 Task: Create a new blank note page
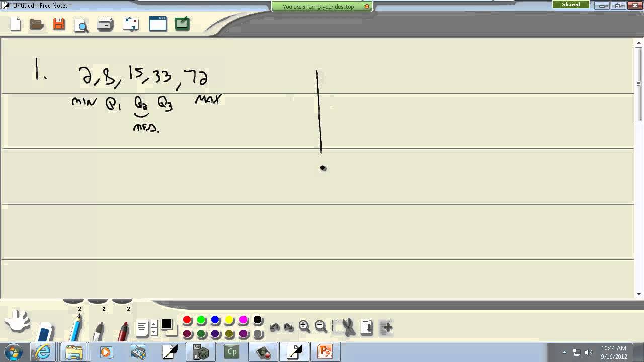click(16, 24)
